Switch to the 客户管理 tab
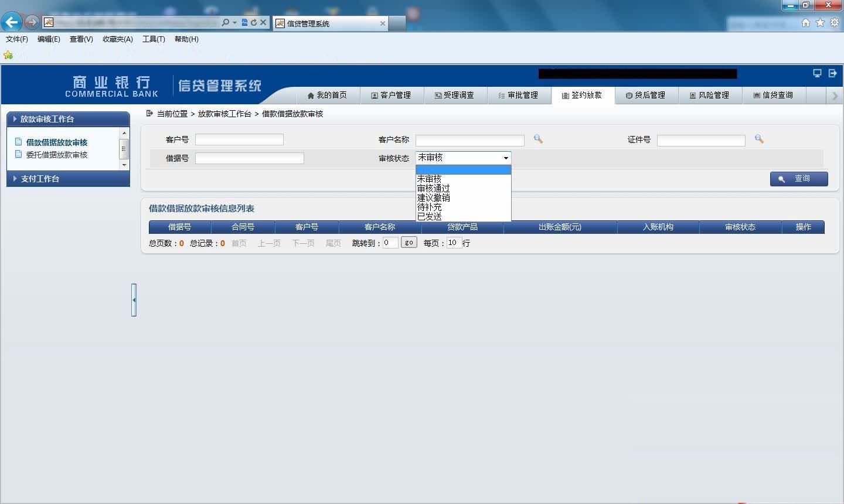 392,96
